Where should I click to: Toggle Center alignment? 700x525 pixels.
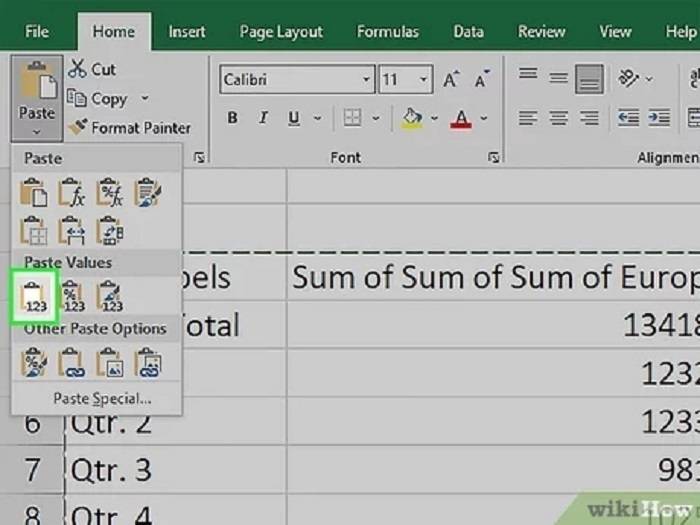(558, 118)
